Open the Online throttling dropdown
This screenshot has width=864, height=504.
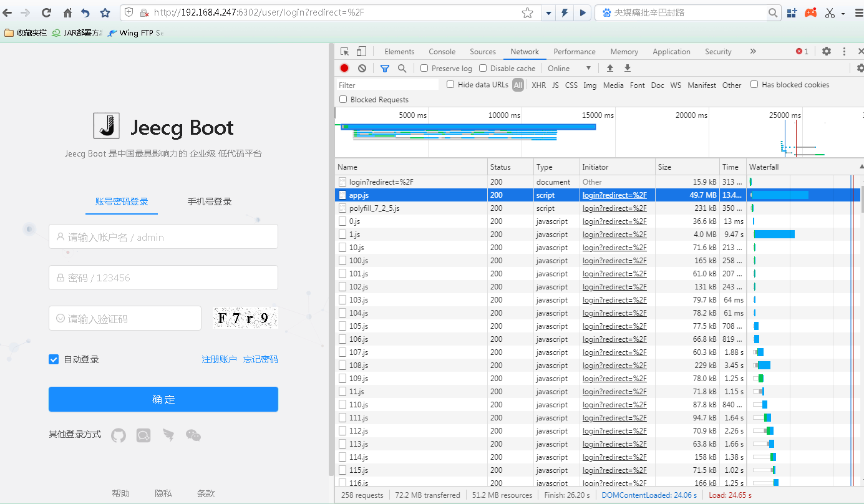point(569,68)
